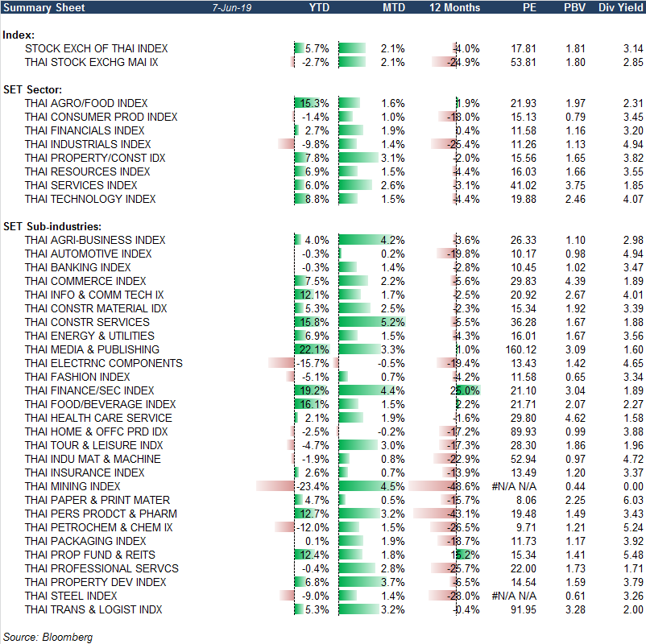Select THAI AGRO/FOOD INDEX label
The width and height of the screenshot is (646, 644).
coord(86,103)
